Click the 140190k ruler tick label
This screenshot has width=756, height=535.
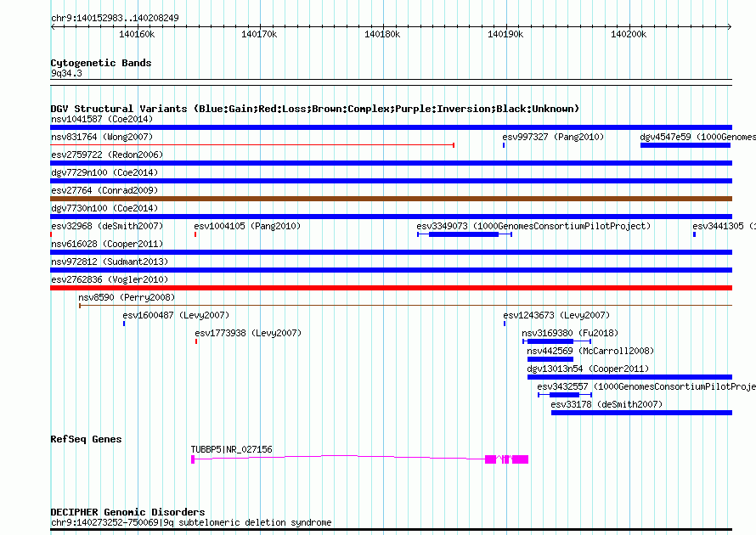point(505,34)
